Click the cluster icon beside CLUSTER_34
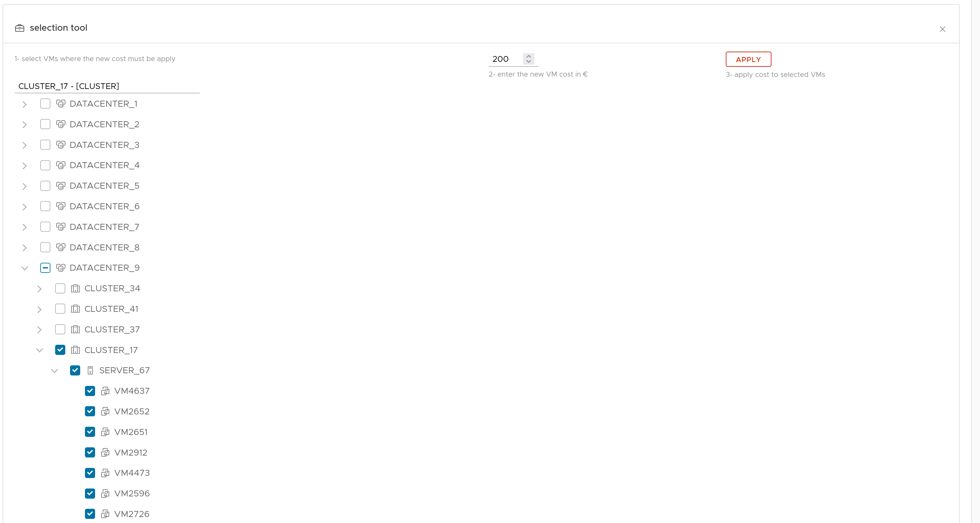 click(x=75, y=288)
